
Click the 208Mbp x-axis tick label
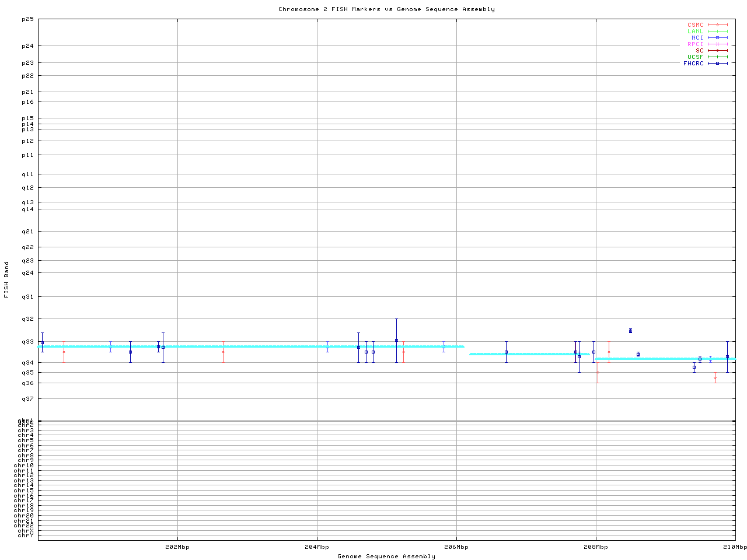[596, 547]
